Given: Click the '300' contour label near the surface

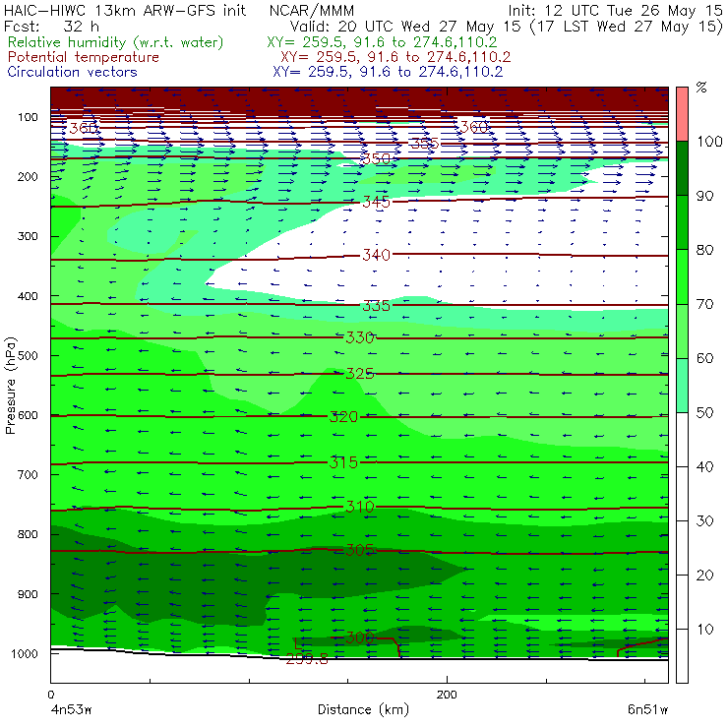Looking at the screenshot, I should point(360,637).
